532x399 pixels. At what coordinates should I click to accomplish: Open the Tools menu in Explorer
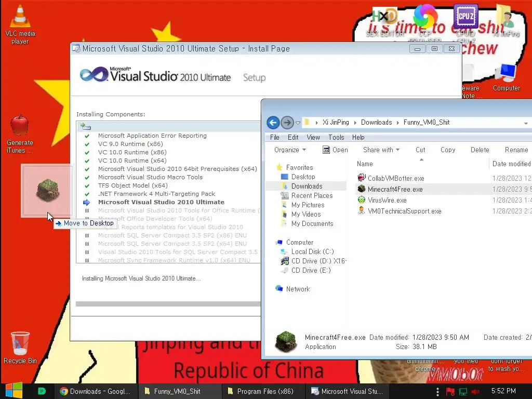click(336, 137)
